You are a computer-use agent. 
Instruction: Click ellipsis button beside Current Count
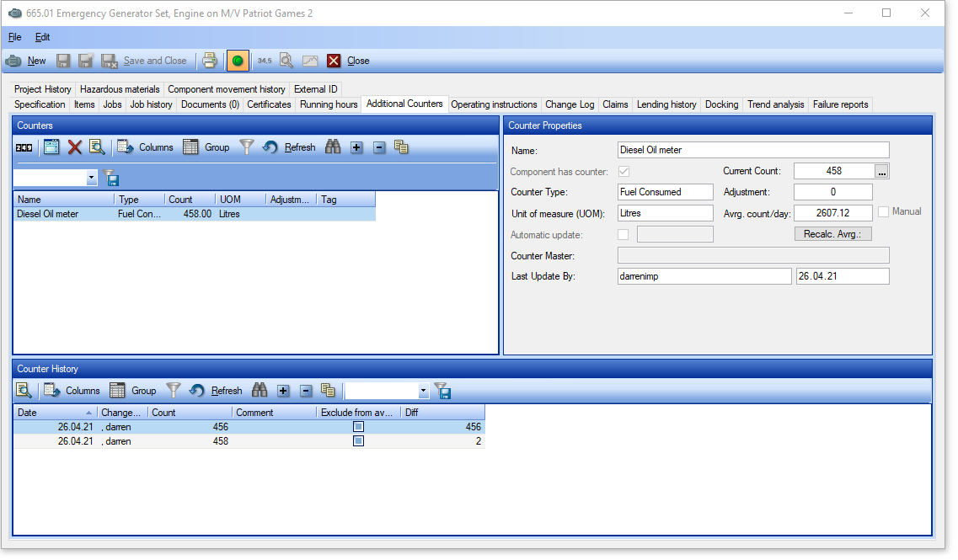point(882,171)
